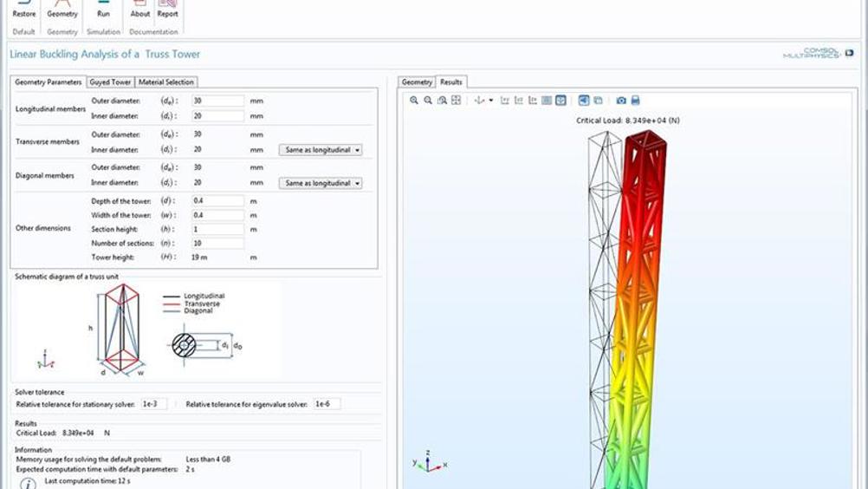Switch to the YZ plane view

point(519,101)
